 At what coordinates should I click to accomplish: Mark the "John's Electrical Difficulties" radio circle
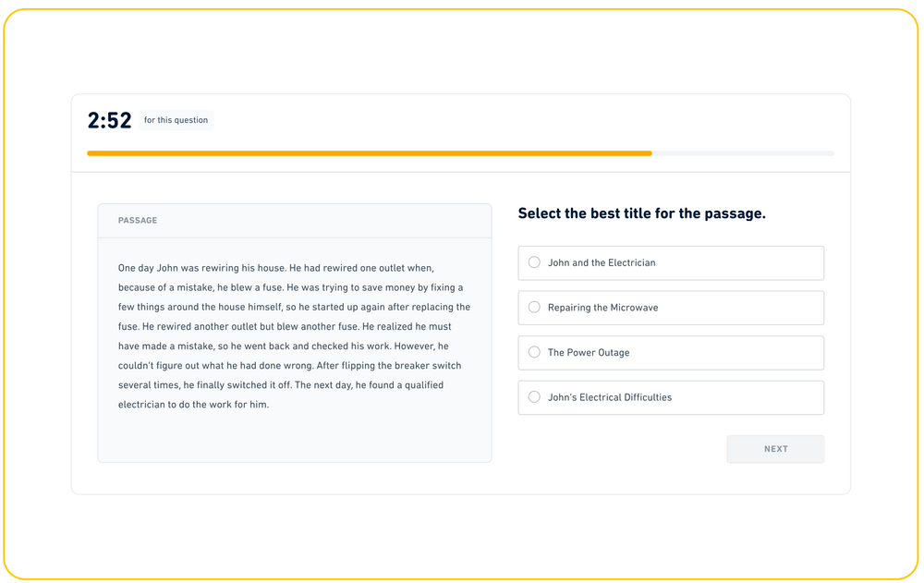534,397
